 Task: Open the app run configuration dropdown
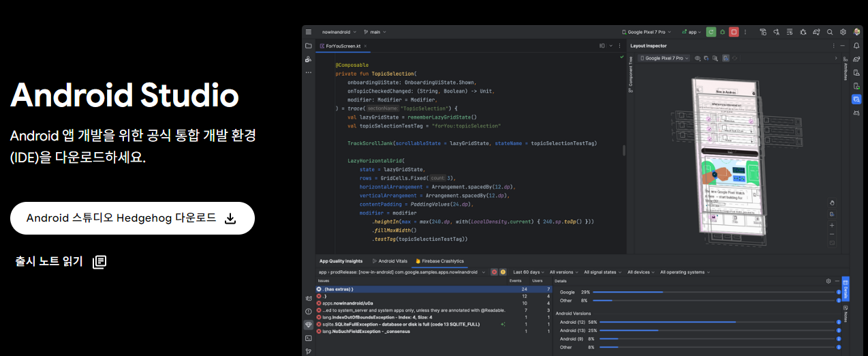(691, 32)
